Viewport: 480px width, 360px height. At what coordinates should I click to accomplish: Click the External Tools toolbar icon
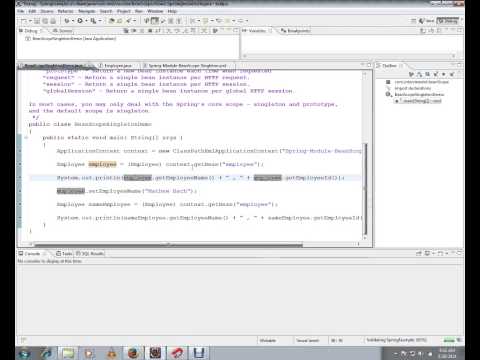pos(93,21)
